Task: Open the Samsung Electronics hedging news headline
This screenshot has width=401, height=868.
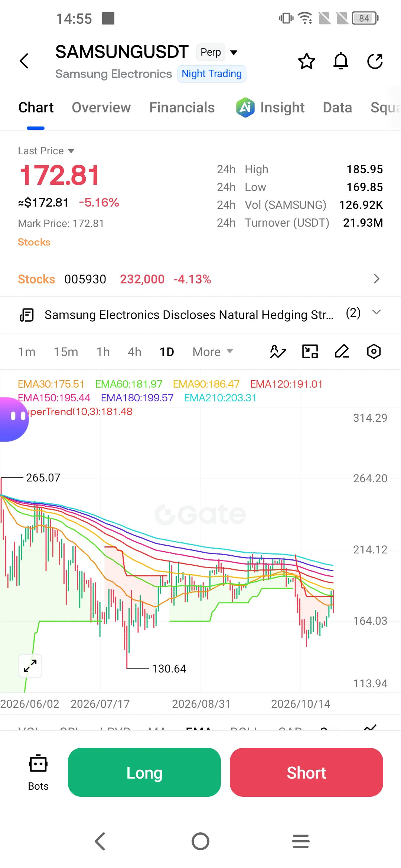Action: coord(189,315)
